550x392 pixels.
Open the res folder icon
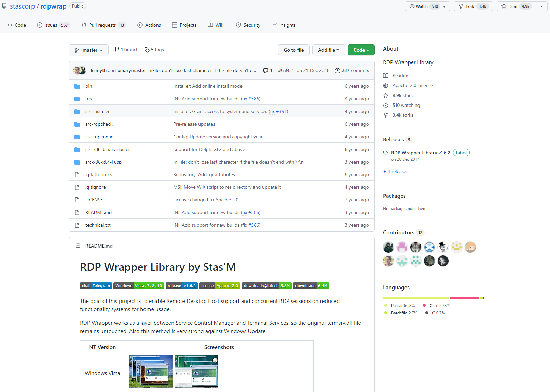tap(77, 99)
